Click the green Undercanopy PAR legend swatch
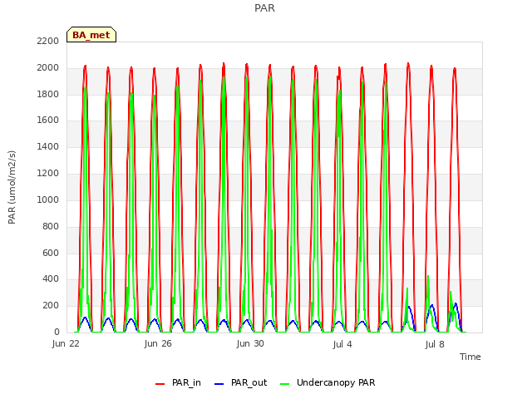Image resolution: width=532 pixels, height=399 pixels. 285,384
